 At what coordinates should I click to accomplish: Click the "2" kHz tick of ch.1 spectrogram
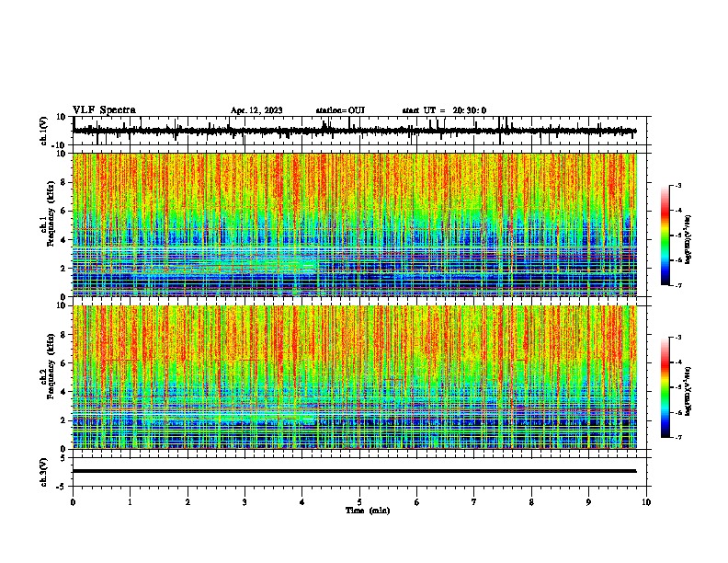pyautogui.click(x=64, y=269)
